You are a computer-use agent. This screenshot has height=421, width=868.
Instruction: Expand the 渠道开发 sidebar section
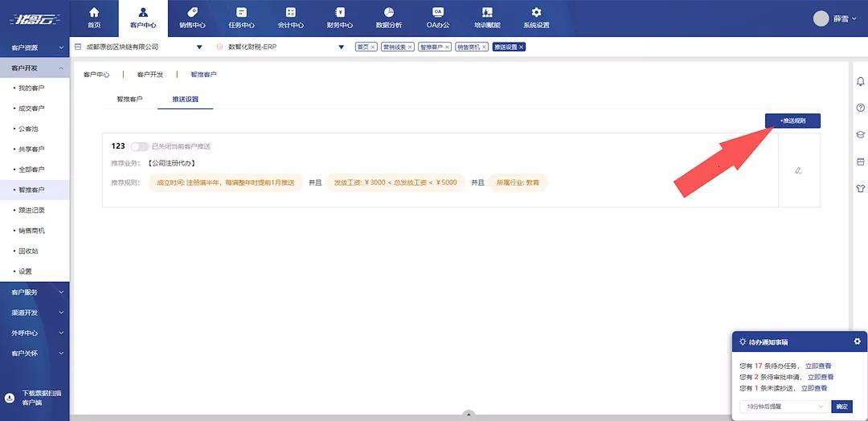click(35, 313)
